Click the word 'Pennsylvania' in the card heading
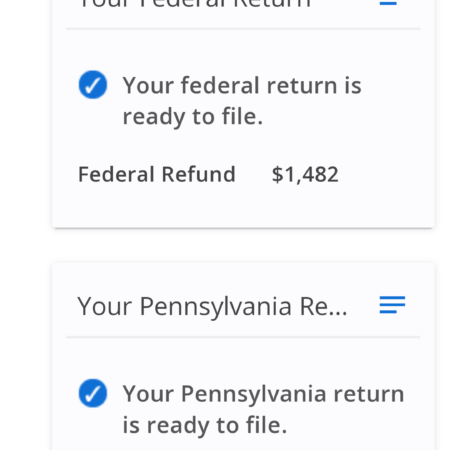450x450 pixels. [216, 307]
